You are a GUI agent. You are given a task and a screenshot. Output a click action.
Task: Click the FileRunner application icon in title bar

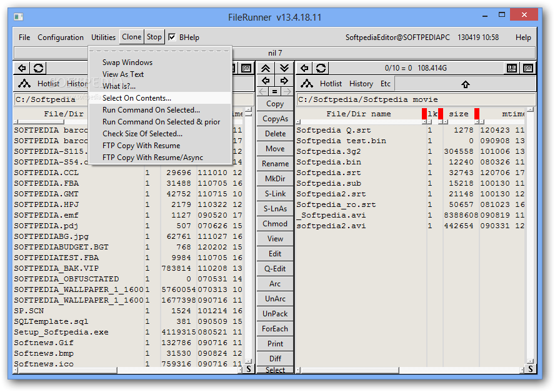[18, 17]
